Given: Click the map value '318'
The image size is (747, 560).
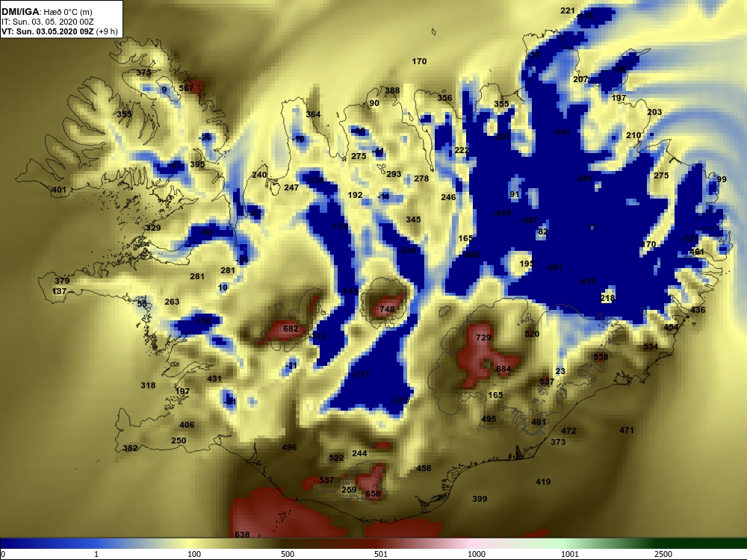Looking at the screenshot, I should click(x=148, y=385).
